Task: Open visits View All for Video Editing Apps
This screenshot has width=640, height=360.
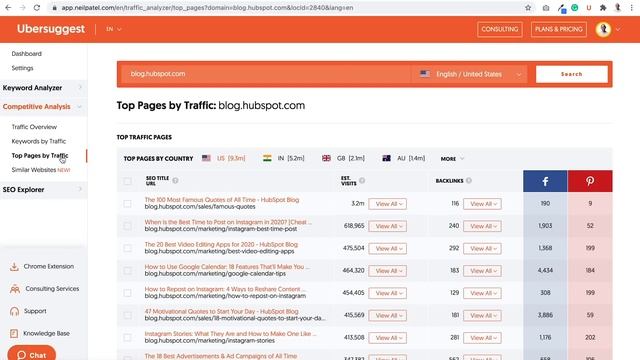Action: (x=387, y=248)
